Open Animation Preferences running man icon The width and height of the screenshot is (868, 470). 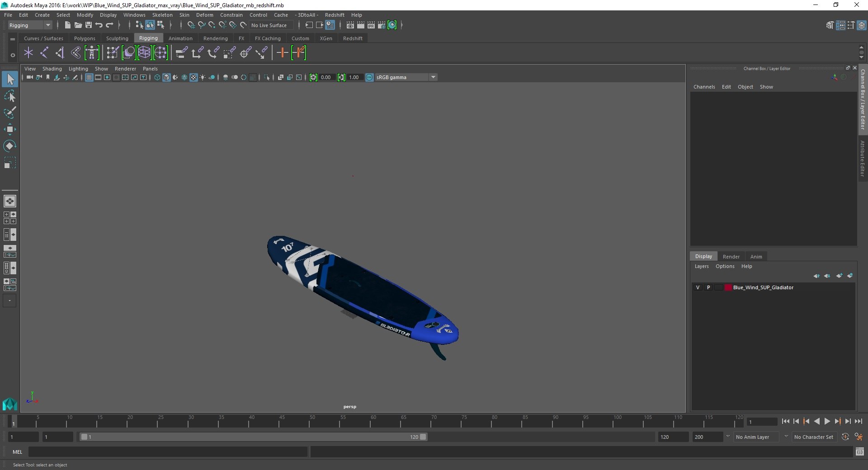(x=859, y=437)
